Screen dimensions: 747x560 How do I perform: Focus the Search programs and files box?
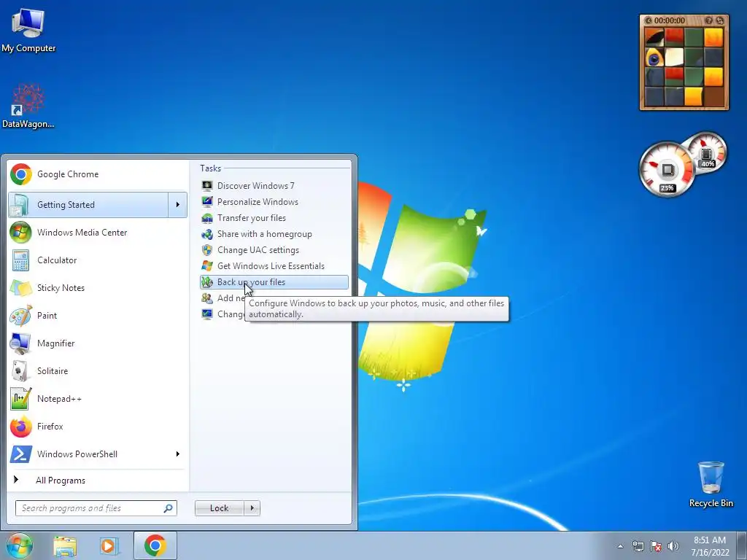pyautogui.click(x=96, y=508)
